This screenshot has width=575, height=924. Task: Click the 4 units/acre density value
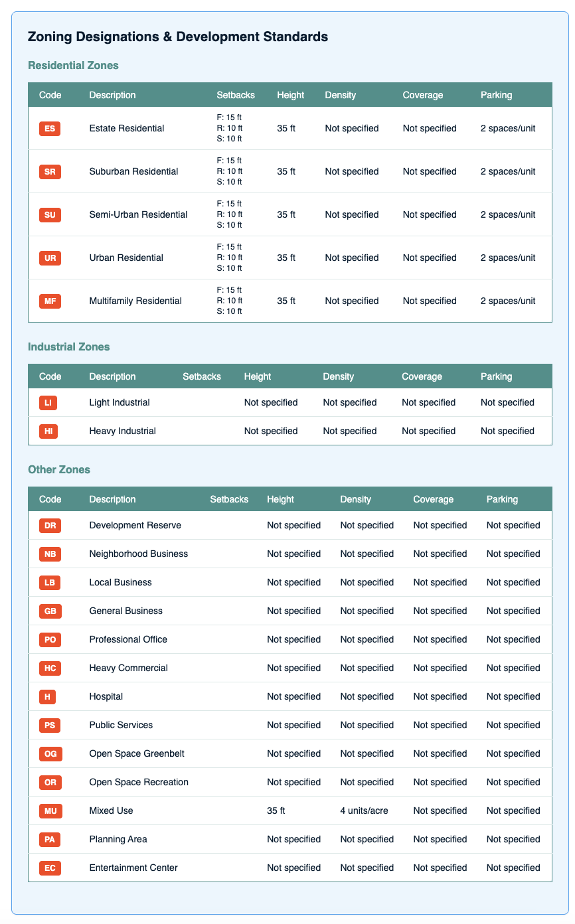[x=367, y=810]
